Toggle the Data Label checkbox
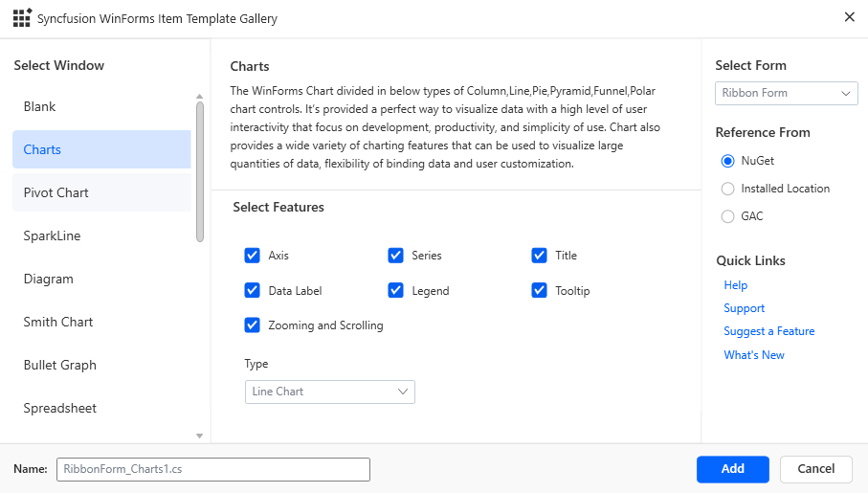The width and height of the screenshot is (868, 493). [x=252, y=290]
